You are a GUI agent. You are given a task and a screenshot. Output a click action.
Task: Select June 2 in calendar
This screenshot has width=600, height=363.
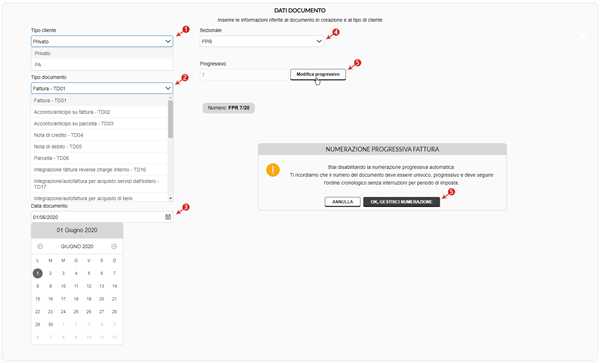[51, 273]
